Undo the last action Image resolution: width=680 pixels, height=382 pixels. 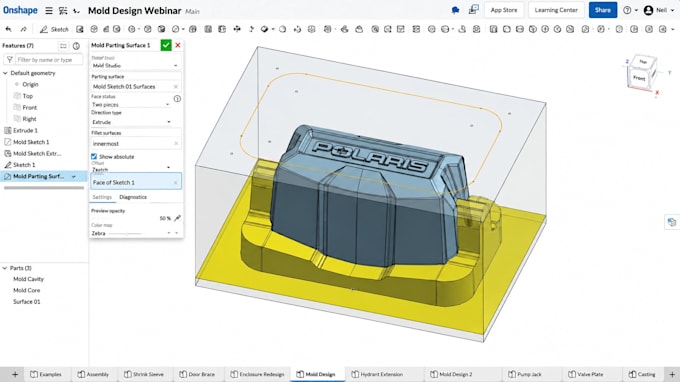pyautogui.click(x=8, y=29)
